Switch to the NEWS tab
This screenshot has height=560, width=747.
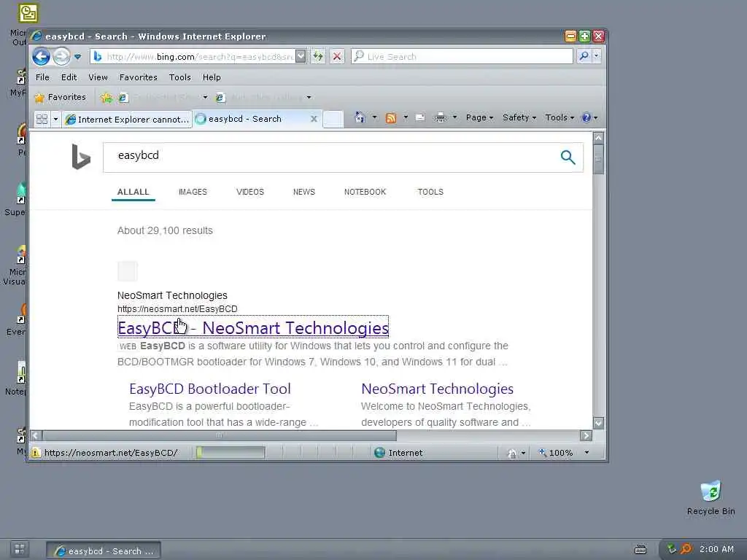click(304, 192)
